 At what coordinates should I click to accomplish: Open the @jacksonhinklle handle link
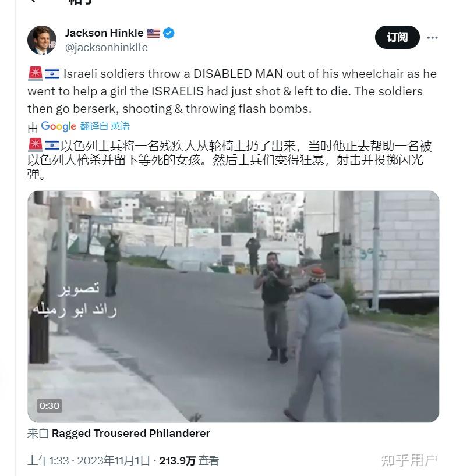107,48
